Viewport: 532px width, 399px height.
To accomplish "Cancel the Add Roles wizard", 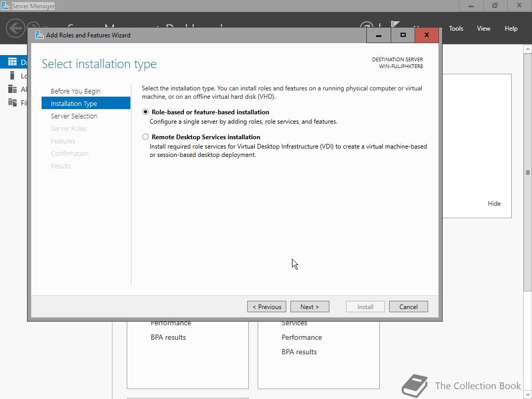I will pyautogui.click(x=408, y=307).
